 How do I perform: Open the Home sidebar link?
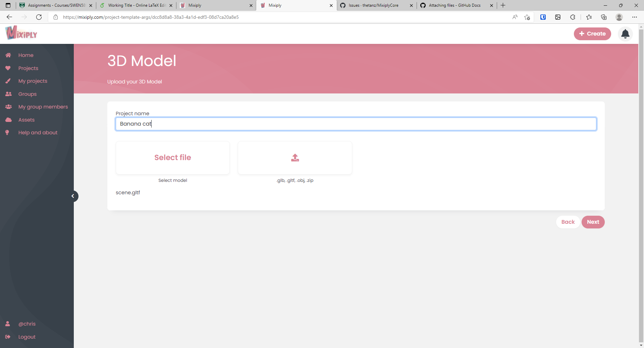click(x=26, y=55)
